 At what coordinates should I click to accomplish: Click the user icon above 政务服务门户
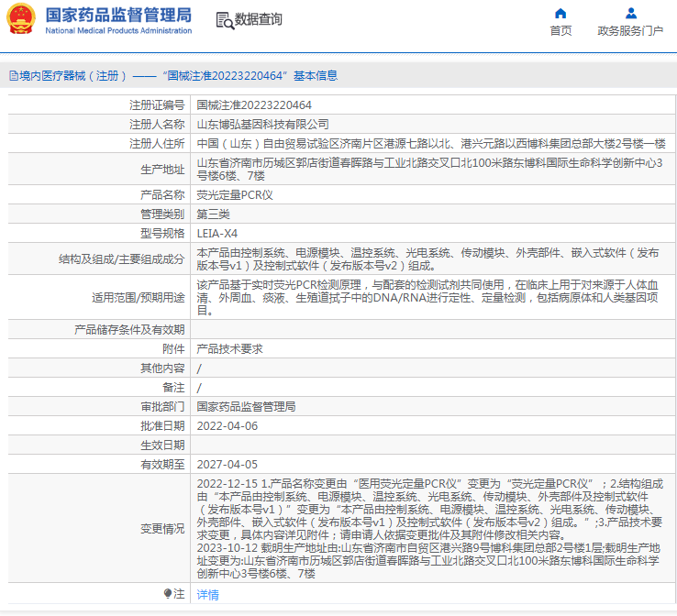(x=630, y=13)
